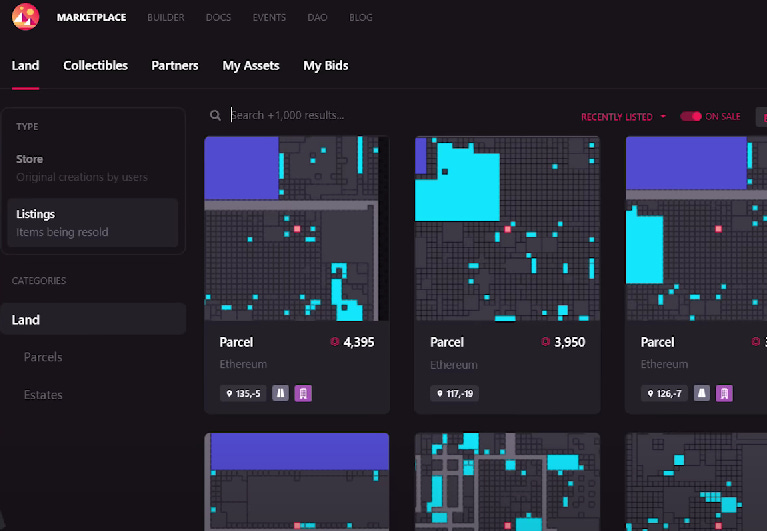This screenshot has width=767, height=531.
Task: Click Parcel title above the 126,-7 tag
Action: click(657, 342)
